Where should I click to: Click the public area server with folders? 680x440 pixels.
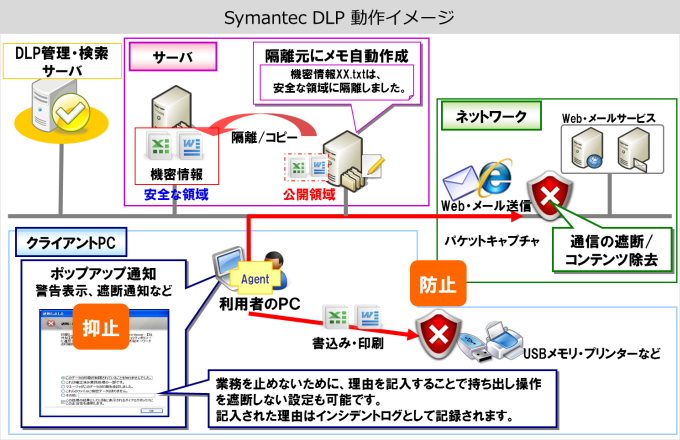pyautogui.click(x=344, y=160)
